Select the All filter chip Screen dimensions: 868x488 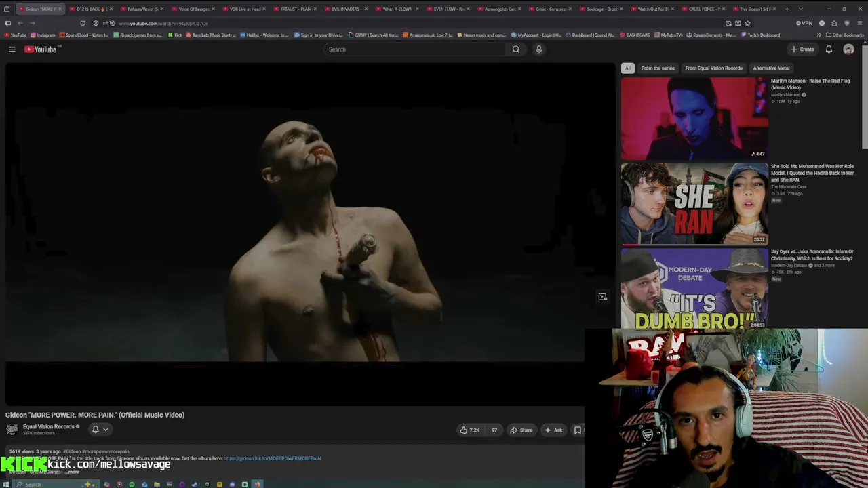point(628,68)
